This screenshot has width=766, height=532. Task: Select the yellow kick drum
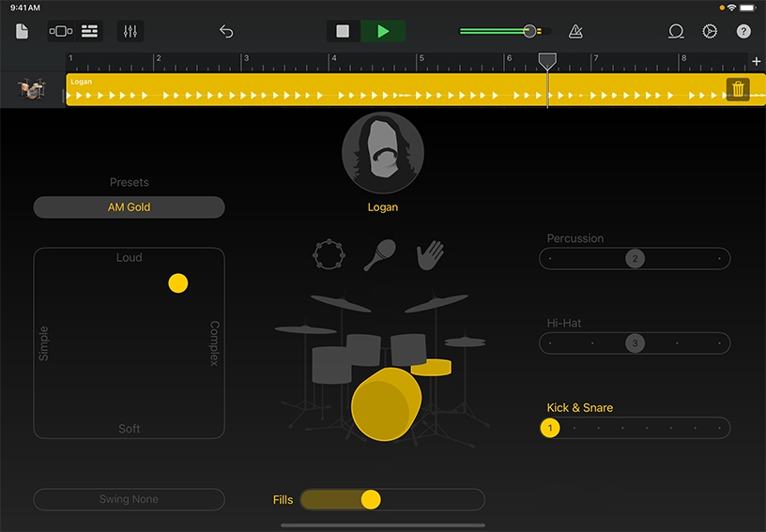point(384,405)
